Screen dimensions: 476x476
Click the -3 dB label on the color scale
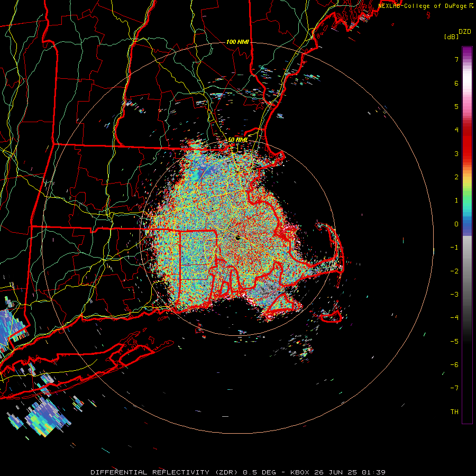454,295
